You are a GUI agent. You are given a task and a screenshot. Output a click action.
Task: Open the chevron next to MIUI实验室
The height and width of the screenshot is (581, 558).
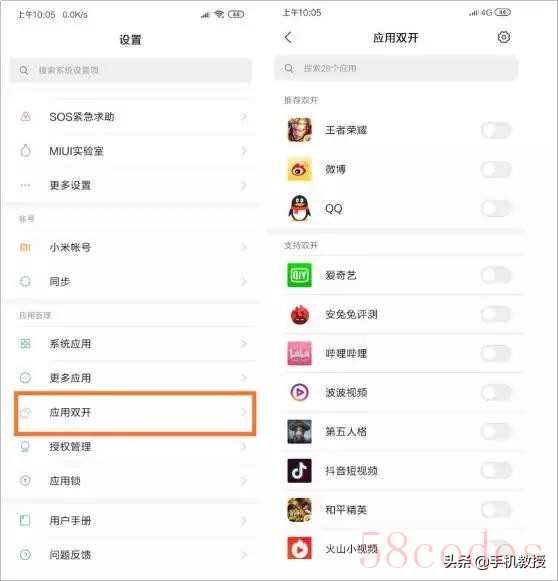pyautogui.click(x=243, y=151)
